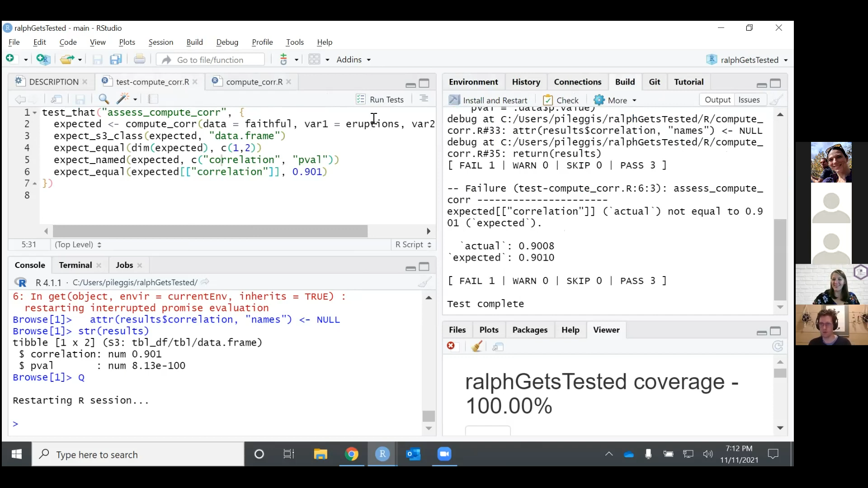
Task: Click the new file icon in toolbar
Action: (x=12, y=59)
